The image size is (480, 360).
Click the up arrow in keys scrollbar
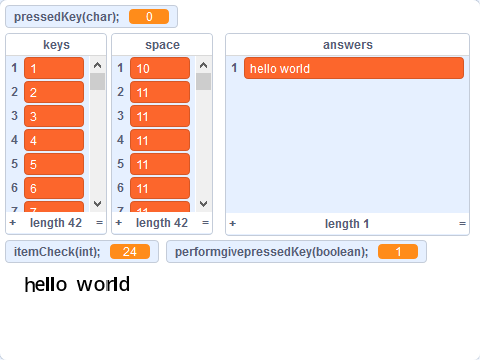97,65
